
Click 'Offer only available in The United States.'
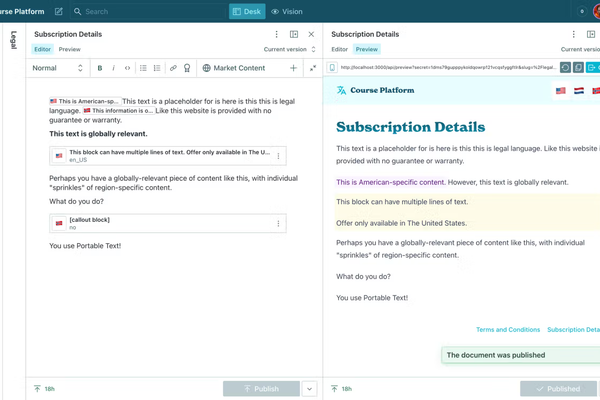pos(401,223)
